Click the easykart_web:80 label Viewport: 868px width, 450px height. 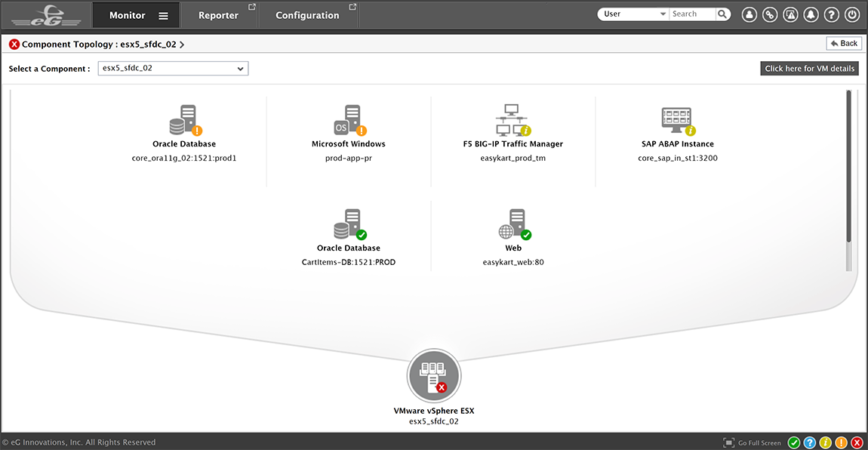pyautogui.click(x=513, y=262)
